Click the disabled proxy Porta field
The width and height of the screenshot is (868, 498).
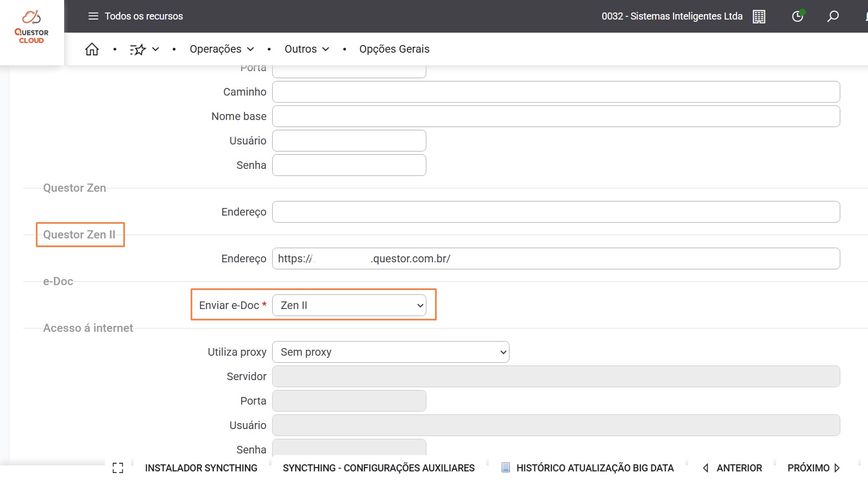(x=349, y=401)
